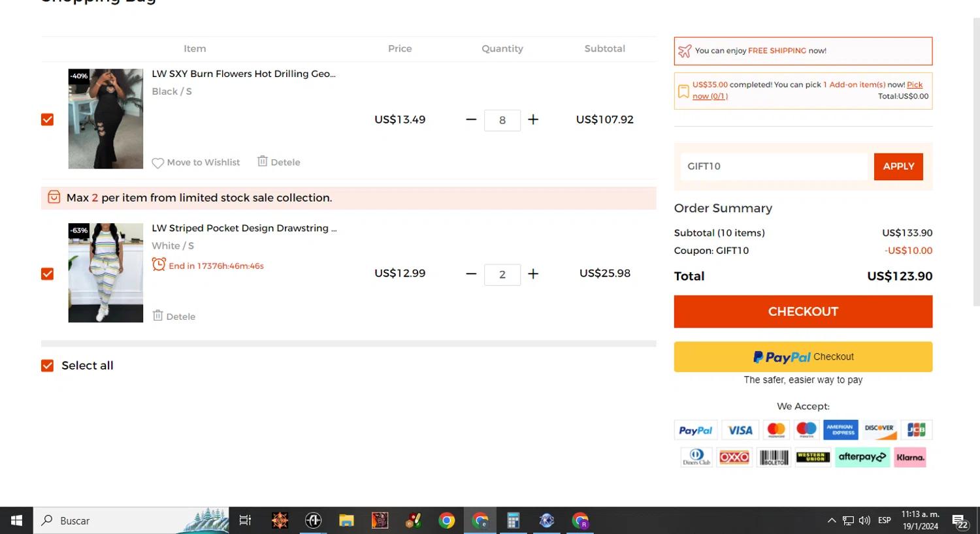Click plus icon for the striped set

coord(533,274)
